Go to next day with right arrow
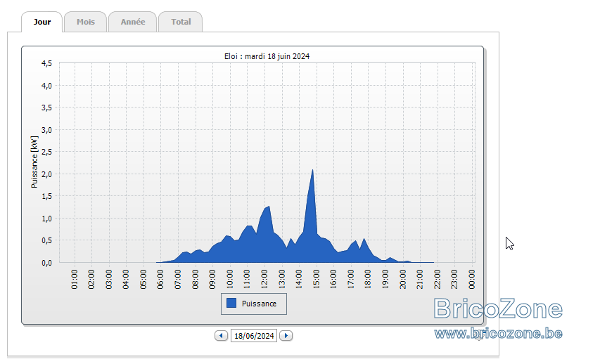 coord(286,336)
